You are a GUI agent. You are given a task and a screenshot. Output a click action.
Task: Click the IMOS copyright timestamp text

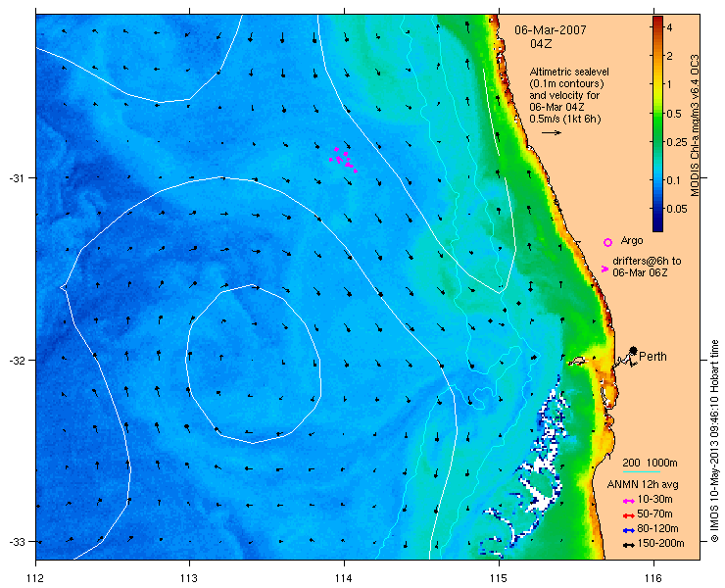[714, 441]
